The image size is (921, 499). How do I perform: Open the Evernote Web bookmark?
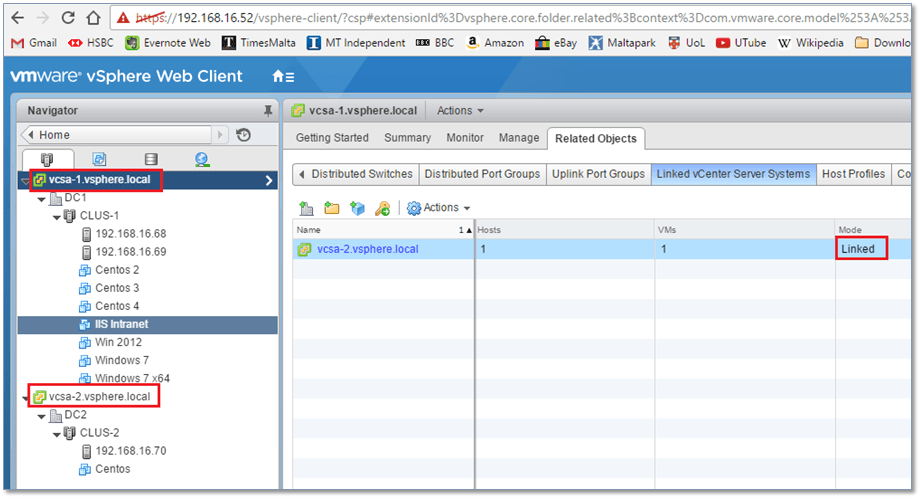pos(168,43)
